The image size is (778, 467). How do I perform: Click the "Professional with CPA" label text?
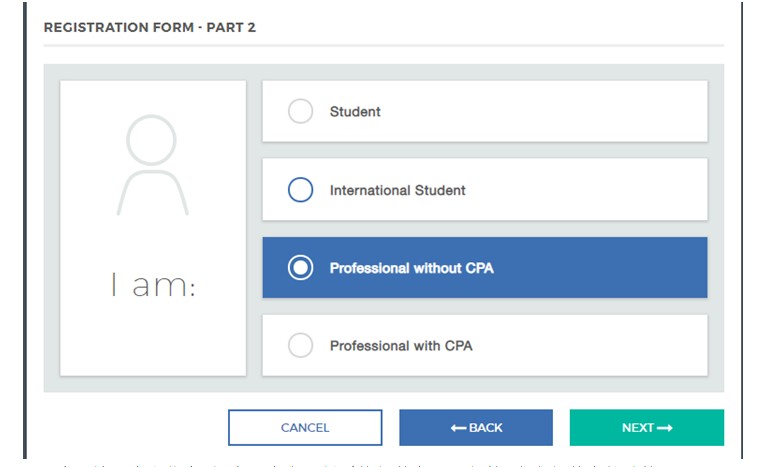coord(401,346)
